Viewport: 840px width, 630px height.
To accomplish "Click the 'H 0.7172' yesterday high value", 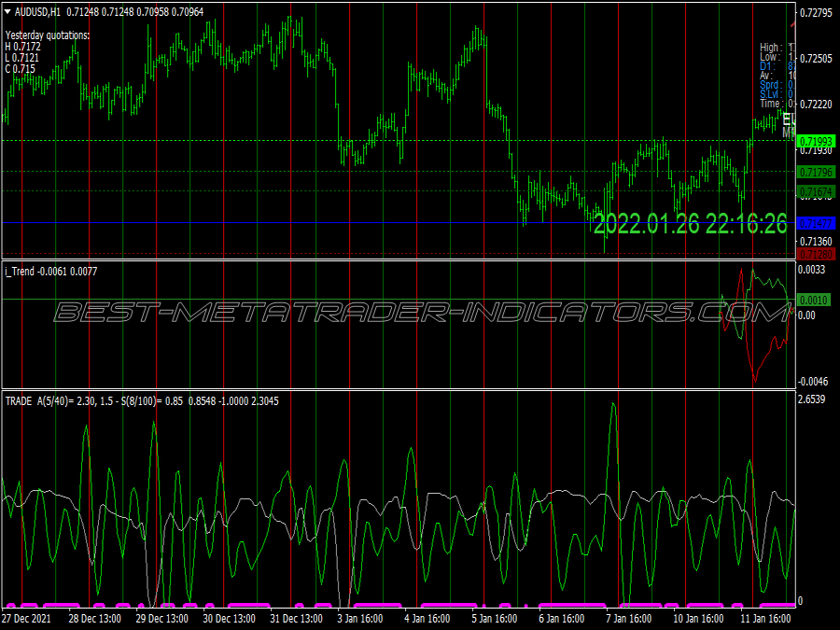I will point(23,47).
